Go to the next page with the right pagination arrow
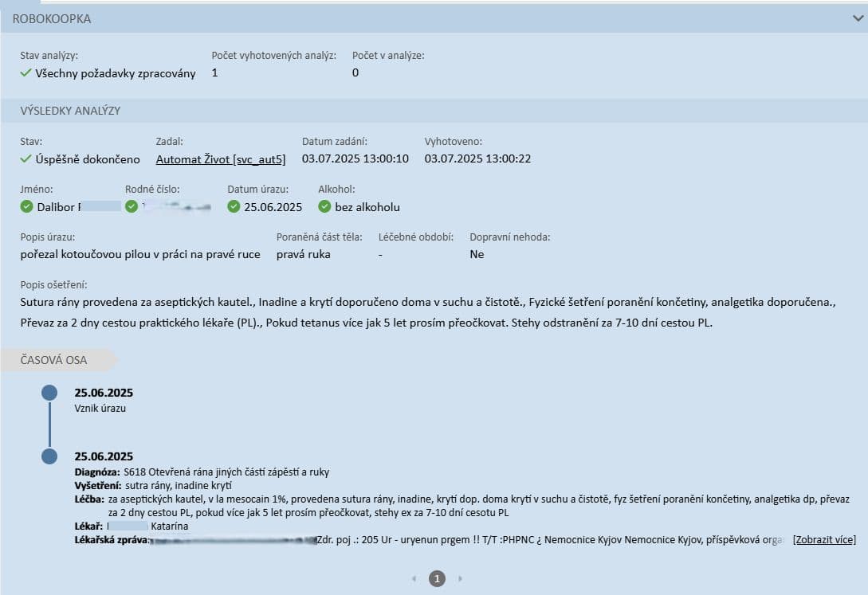 460,578
